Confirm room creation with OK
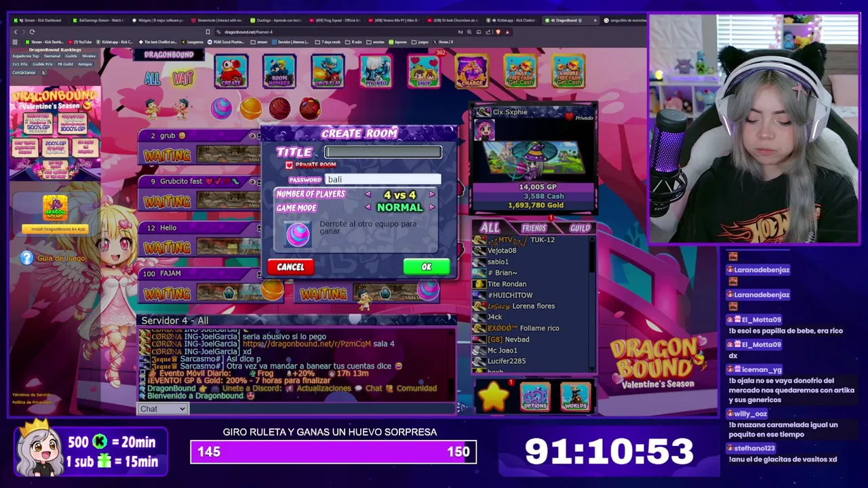The height and width of the screenshot is (488, 868). 427,267
